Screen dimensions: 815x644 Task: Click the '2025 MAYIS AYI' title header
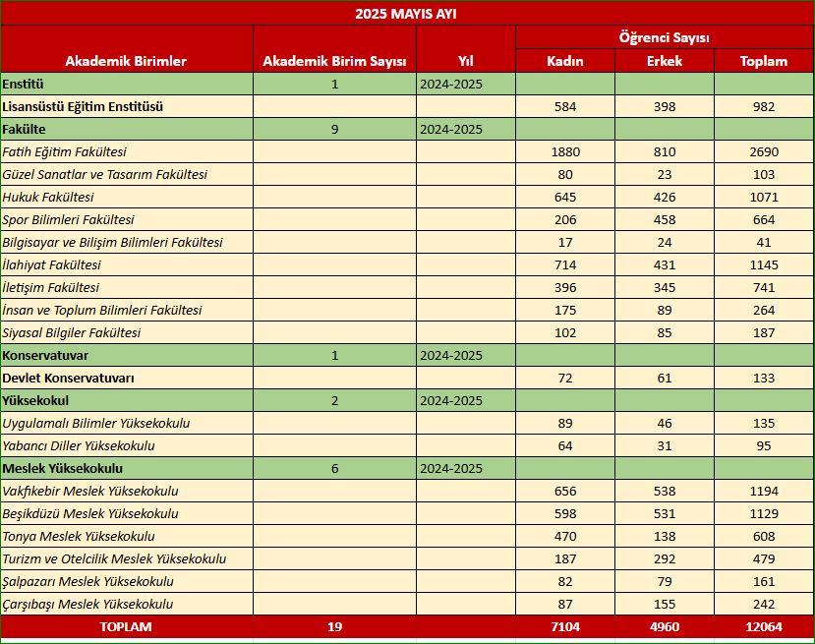[x=407, y=14]
